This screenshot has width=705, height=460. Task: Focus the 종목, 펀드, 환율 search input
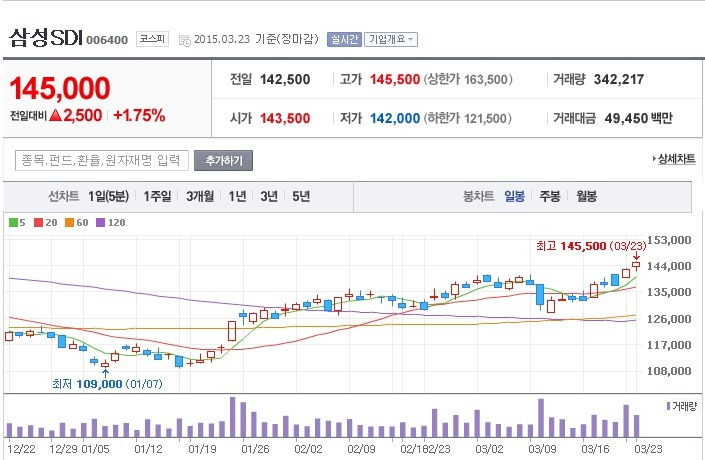(102, 161)
